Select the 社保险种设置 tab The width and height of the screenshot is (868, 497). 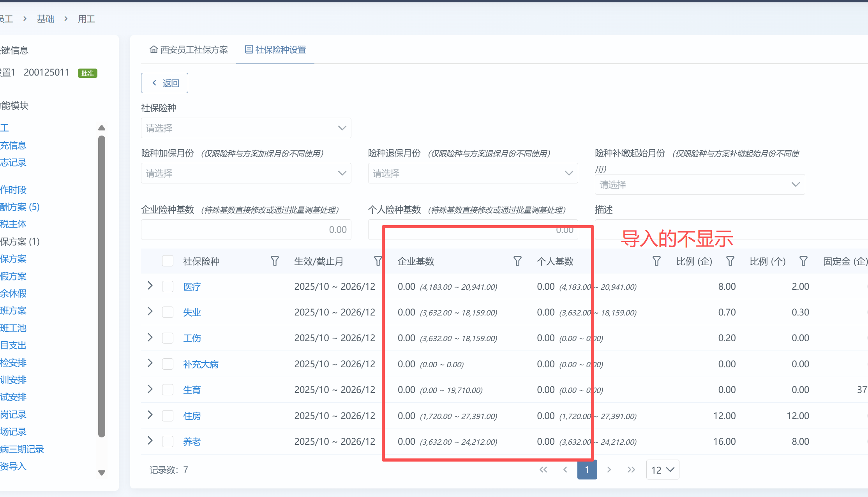[x=275, y=50]
